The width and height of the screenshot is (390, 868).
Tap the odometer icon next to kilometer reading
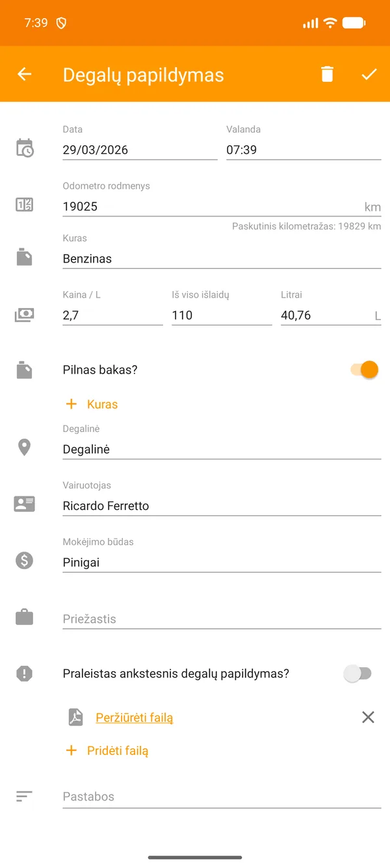[24, 205]
